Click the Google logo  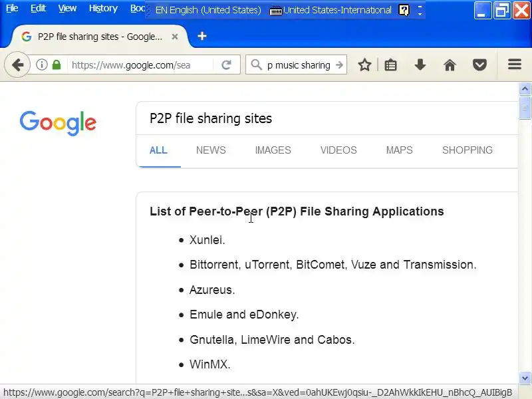pos(58,123)
